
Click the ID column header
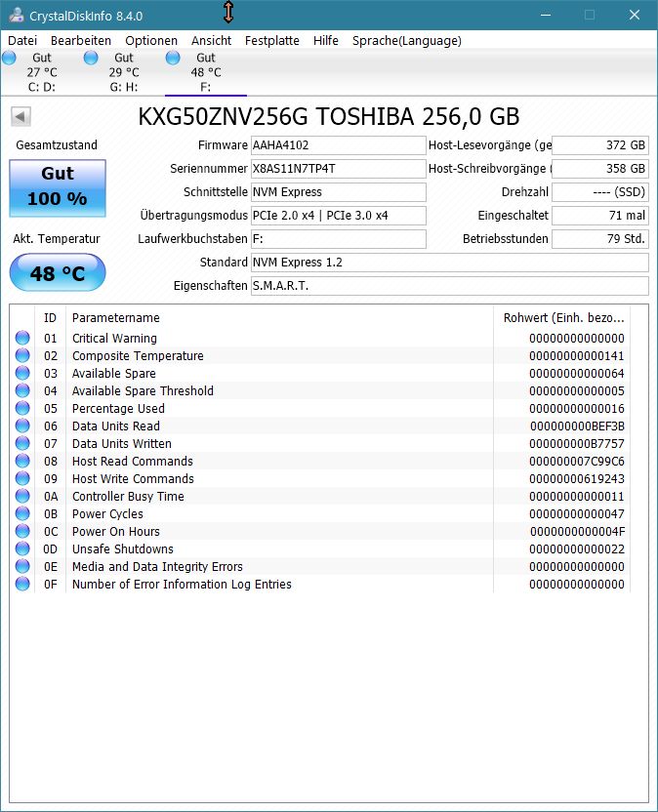[50, 317]
